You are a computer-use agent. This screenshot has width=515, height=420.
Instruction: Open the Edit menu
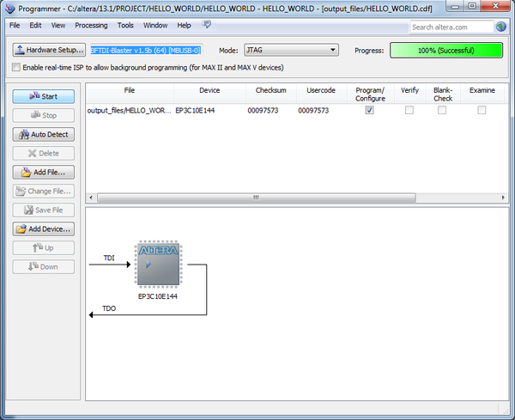tap(35, 26)
